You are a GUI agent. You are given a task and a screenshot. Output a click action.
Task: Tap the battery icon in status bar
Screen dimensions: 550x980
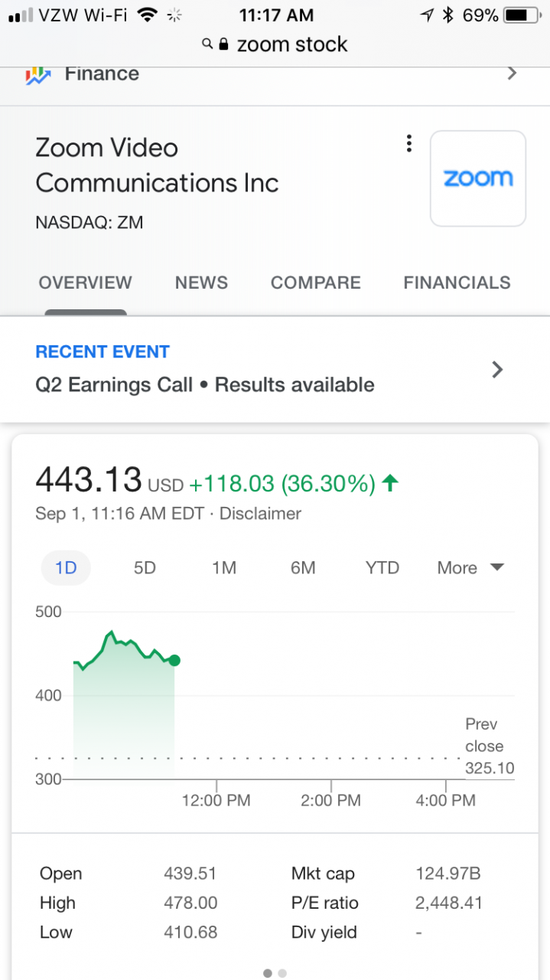[521, 15]
